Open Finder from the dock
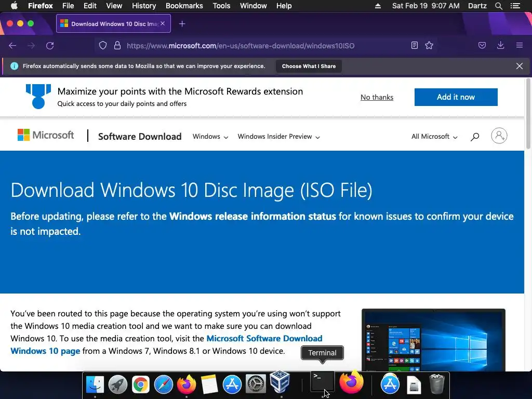The image size is (532, 399). click(x=95, y=384)
